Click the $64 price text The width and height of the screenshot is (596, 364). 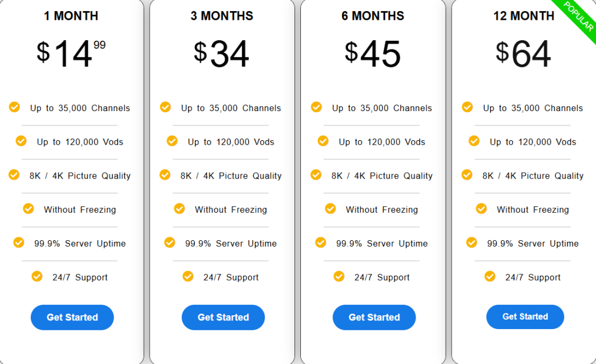pyautogui.click(x=523, y=52)
